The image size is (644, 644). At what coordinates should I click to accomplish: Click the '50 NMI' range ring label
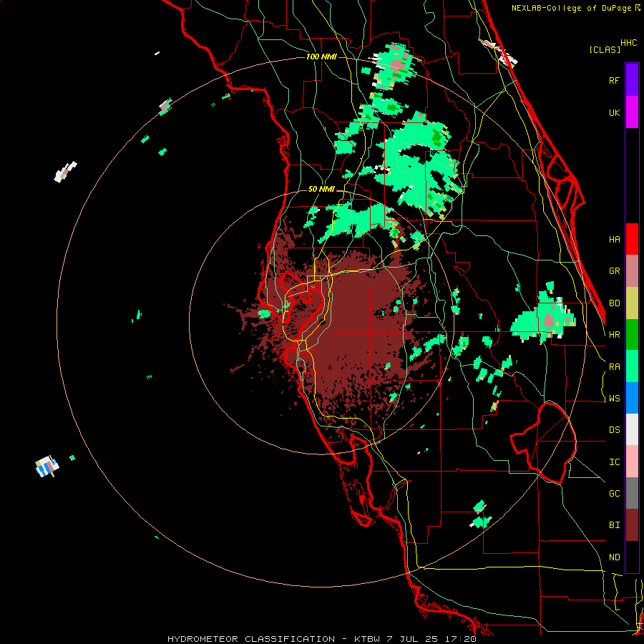[321, 190]
